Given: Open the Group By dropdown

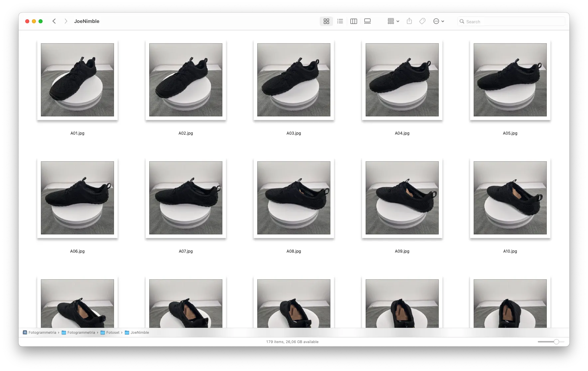Looking at the screenshot, I should [x=393, y=21].
